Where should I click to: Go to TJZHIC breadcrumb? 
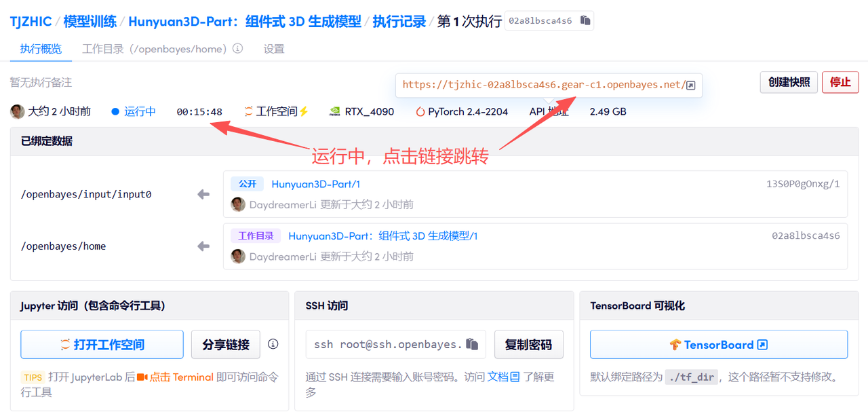tap(31, 21)
